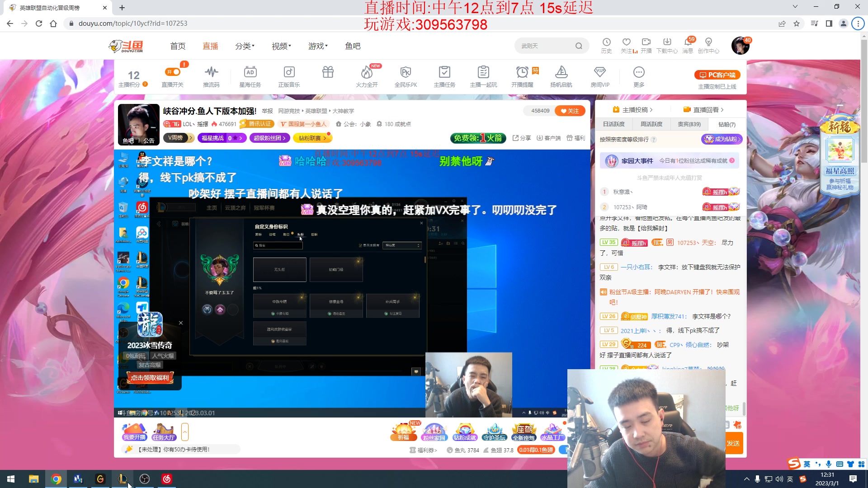Click the 0.01得0.1鱼翅 progress bar

[x=535, y=450]
